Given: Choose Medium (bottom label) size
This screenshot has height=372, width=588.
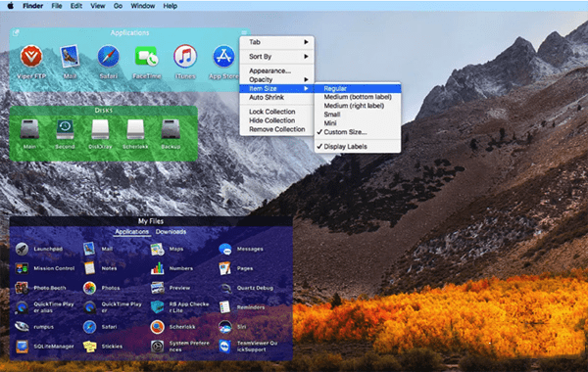Looking at the screenshot, I should [x=358, y=97].
